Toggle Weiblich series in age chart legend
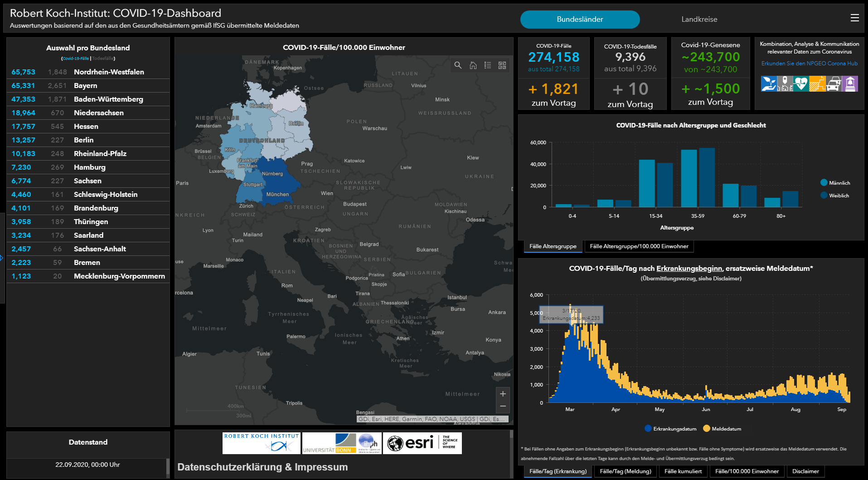The image size is (868, 480). pos(824,196)
